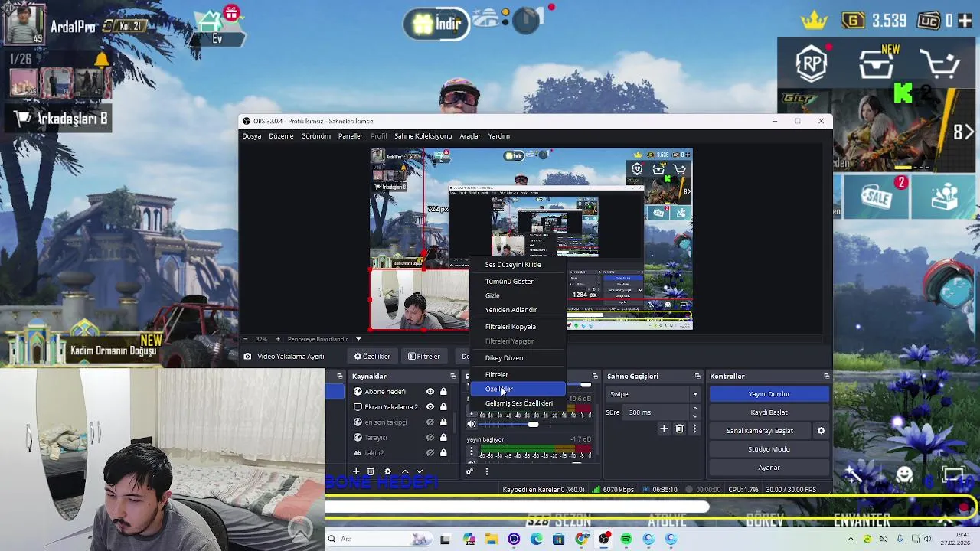Viewport: 980px width, 551px height.
Task: Open Özellikler button in source toolbar
Action: click(372, 357)
